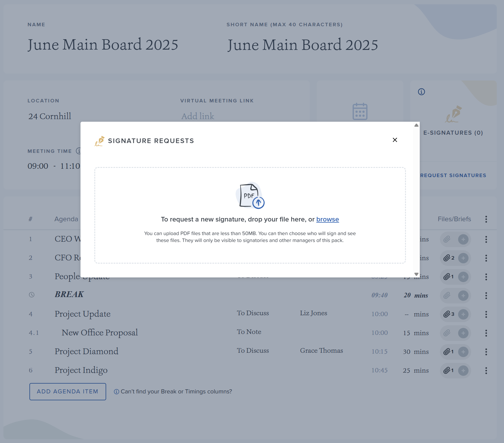504x443 pixels.
Task: Click the Add link field for the virtual meeting
Action: [x=198, y=116]
